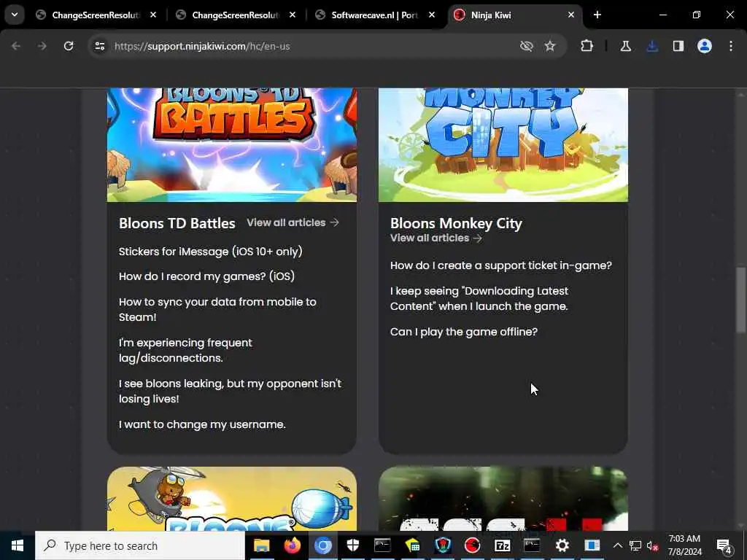Open the blue shield rose taskbar icon

click(x=443, y=545)
